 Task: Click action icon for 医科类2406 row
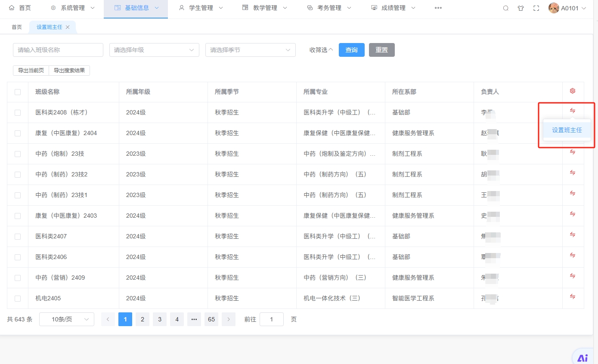[x=573, y=255]
